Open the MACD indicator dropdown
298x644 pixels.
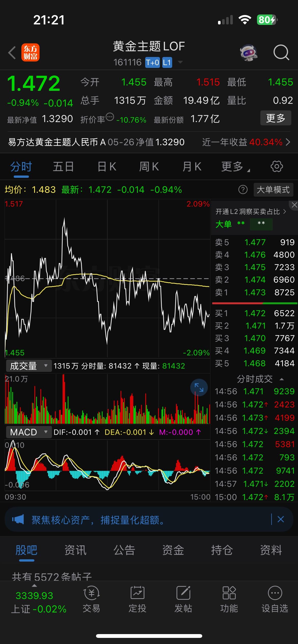click(29, 432)
